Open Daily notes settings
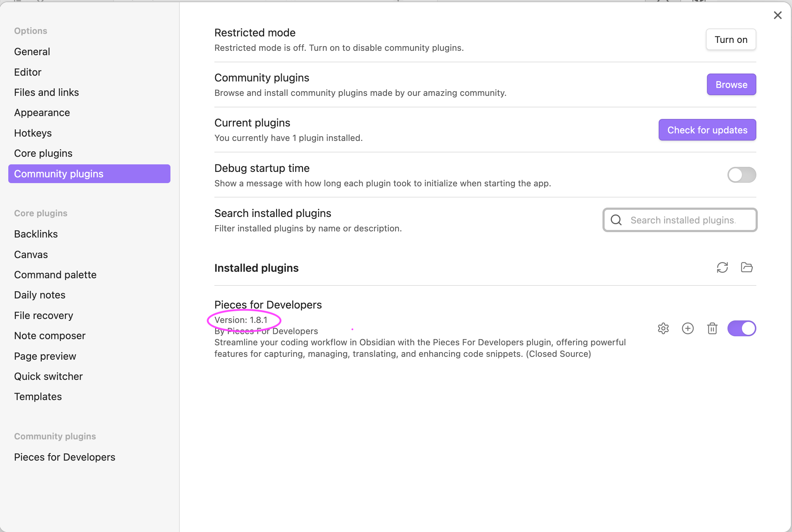 40,294
